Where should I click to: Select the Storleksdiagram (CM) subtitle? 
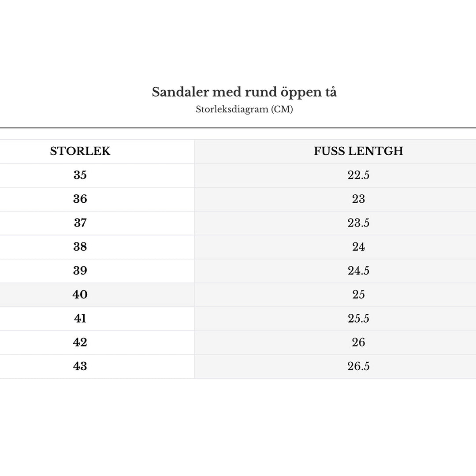[244, 109]
